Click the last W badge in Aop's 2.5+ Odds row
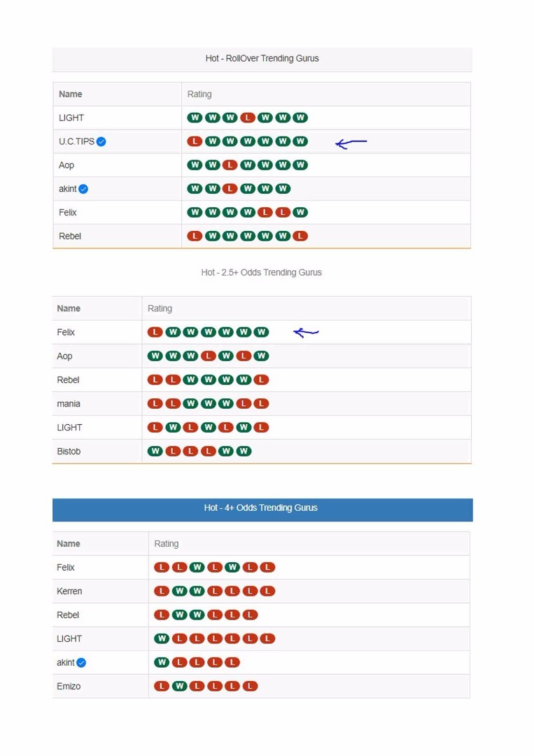The height and width of the screenshot is (756, 534). tap(261, 356)
